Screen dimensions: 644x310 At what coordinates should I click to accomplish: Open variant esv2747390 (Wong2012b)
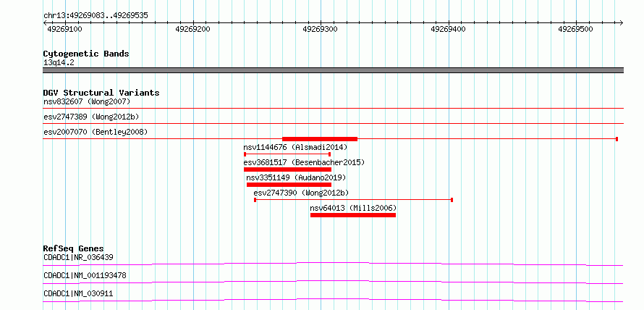click(302, 193)
